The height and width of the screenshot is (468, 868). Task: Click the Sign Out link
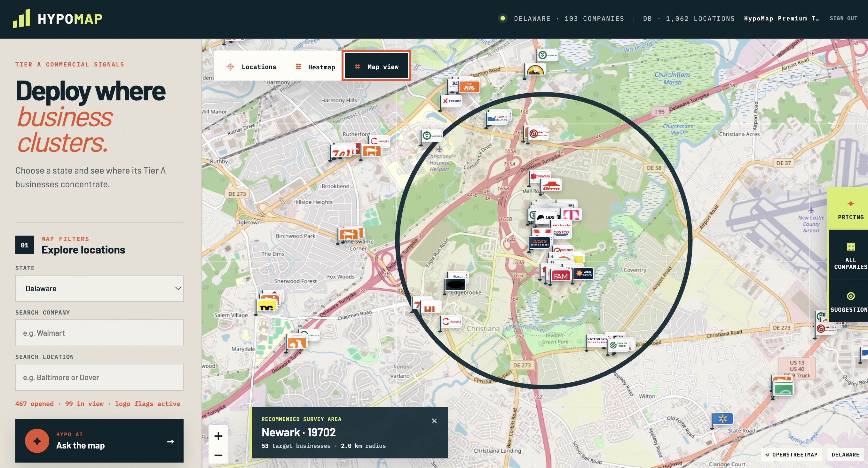[843, 18]
